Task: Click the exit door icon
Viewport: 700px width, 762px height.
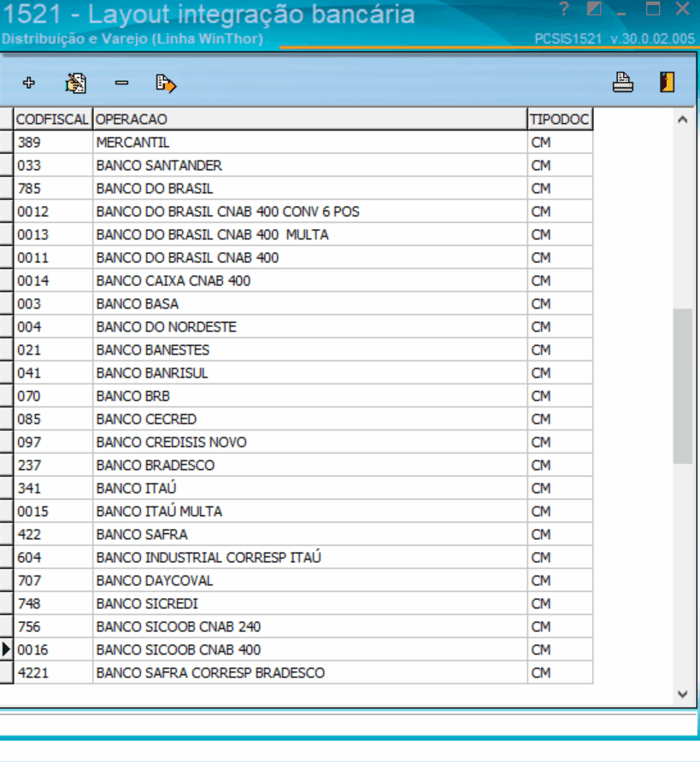Action: (667, 82)
